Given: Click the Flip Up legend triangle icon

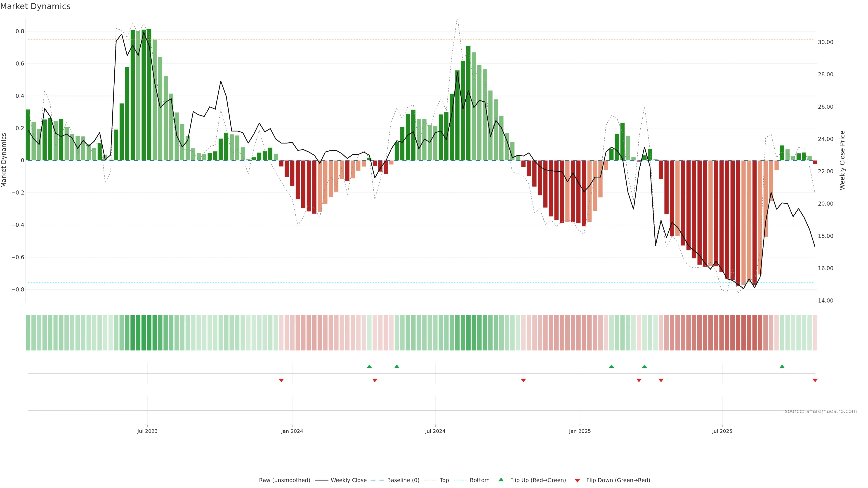Looking at the screenshot, I should coord(501,480).
